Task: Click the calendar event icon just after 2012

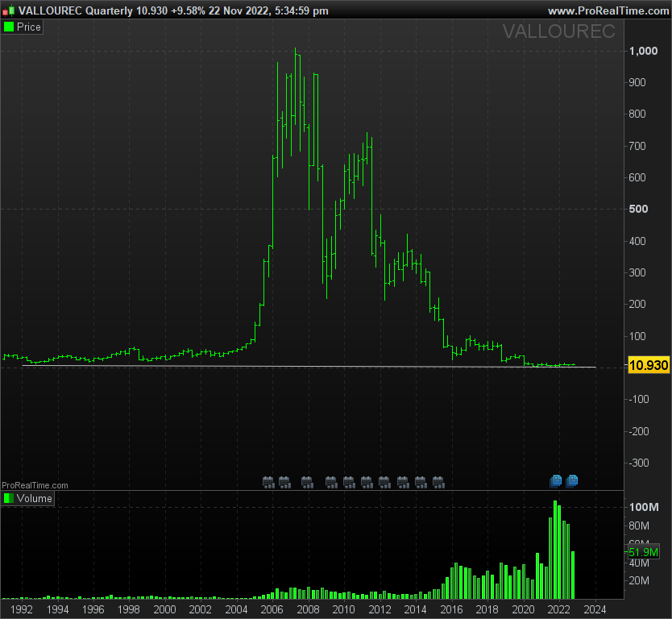Action: point(384,482)
